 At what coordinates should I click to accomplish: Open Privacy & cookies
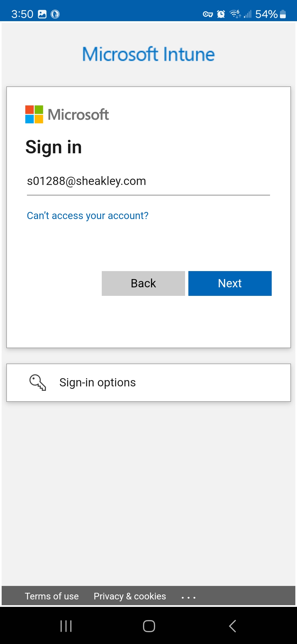[130, 596]
